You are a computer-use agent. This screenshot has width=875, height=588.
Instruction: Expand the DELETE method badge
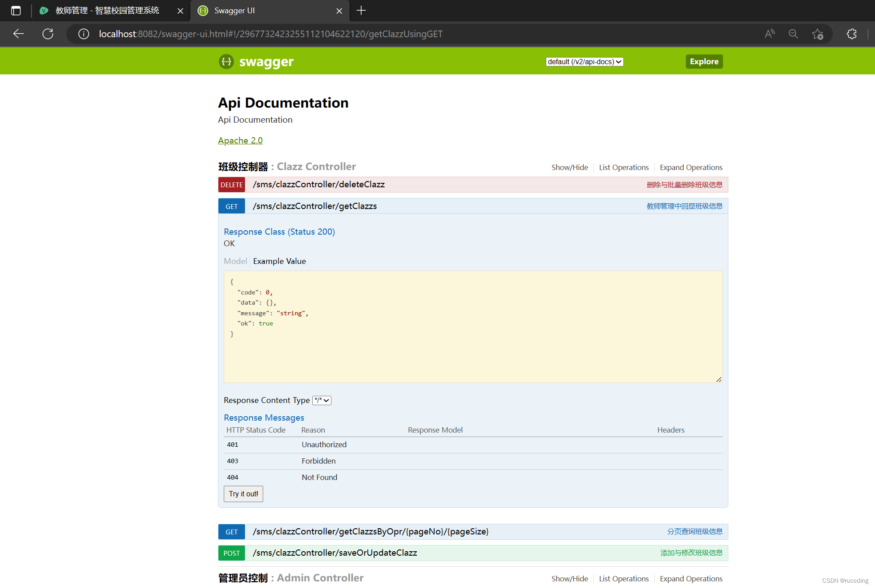(x=231, y=185)
